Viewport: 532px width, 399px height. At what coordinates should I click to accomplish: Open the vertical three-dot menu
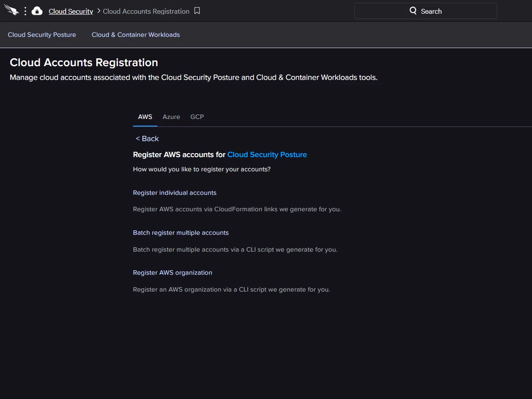coord(25,11)
